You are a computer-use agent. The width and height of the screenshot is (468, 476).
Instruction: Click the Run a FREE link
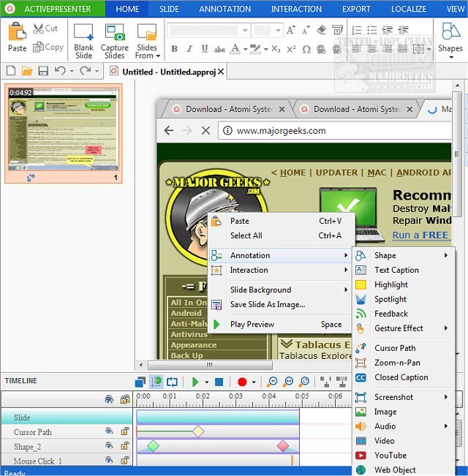420,235
